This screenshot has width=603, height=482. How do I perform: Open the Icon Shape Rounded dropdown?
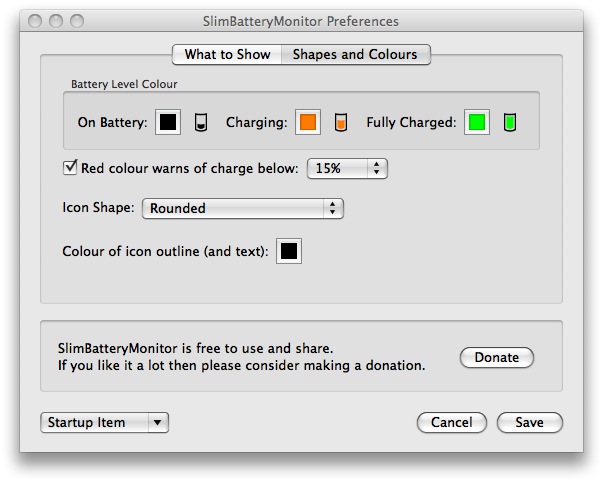pos(243,208)
